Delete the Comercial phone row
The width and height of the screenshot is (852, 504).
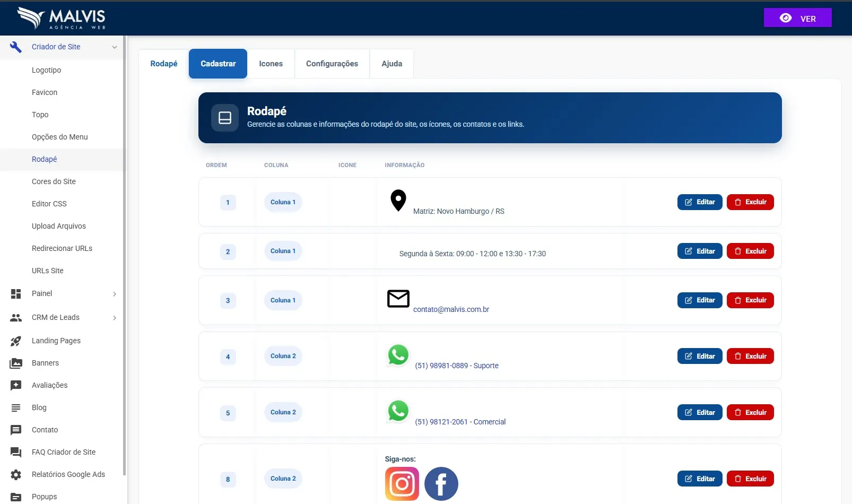click(750, 412)
